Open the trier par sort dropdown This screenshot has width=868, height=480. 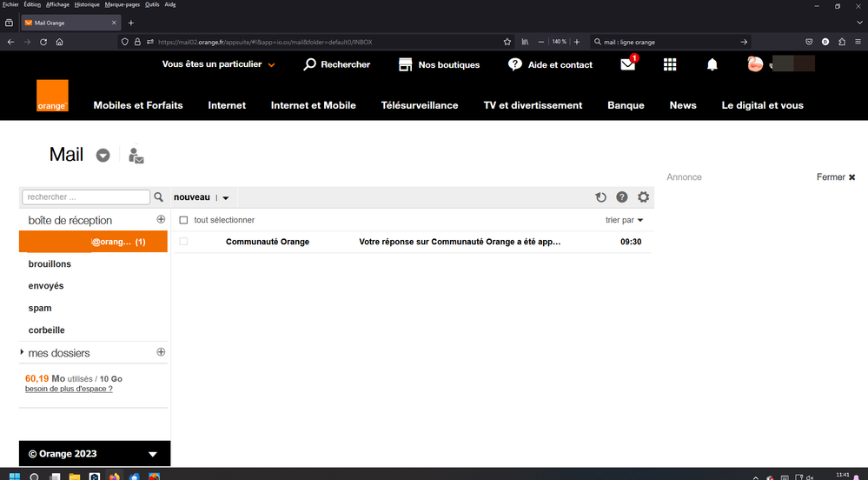pos(624,221)
